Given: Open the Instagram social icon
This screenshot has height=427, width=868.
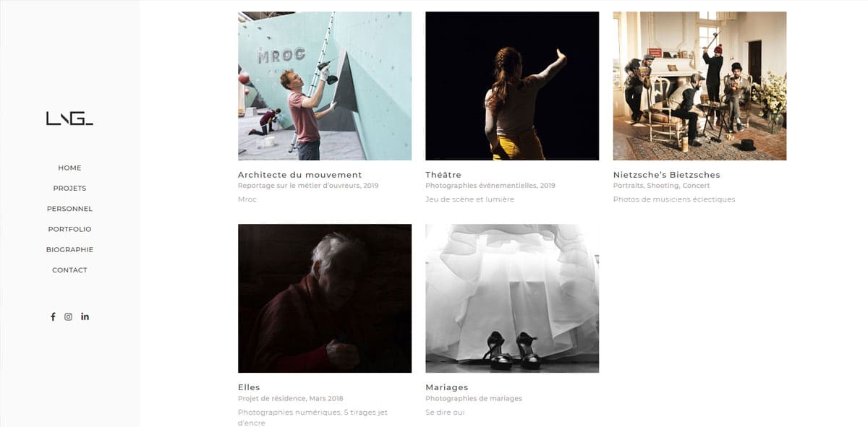Looking at the screenshot, I should click(x=69, y=316).
